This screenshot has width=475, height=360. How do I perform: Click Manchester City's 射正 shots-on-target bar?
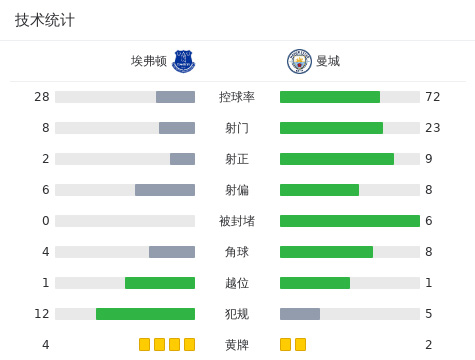point(337,159)
